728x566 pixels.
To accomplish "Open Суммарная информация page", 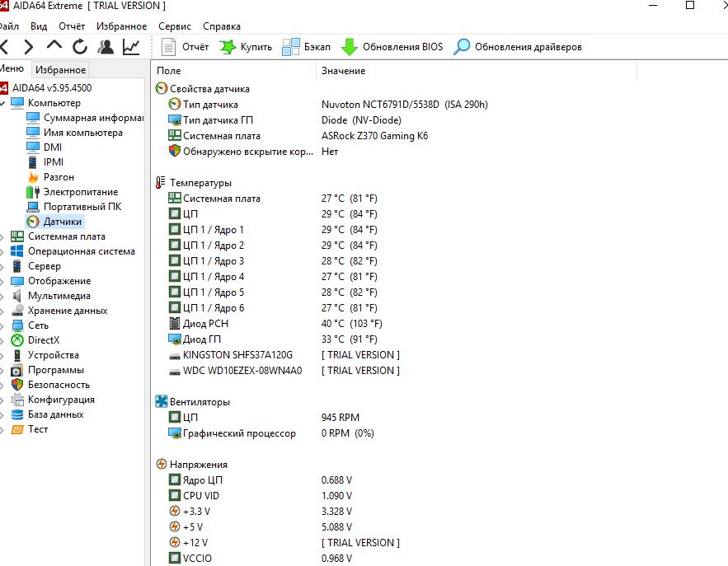I will [93, 117].
